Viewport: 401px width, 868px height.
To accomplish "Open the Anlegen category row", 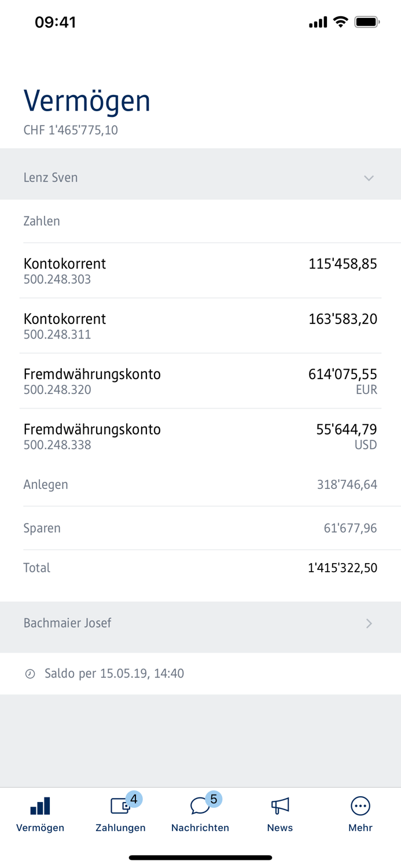I will pyautogui.click(x=200, y=484).
